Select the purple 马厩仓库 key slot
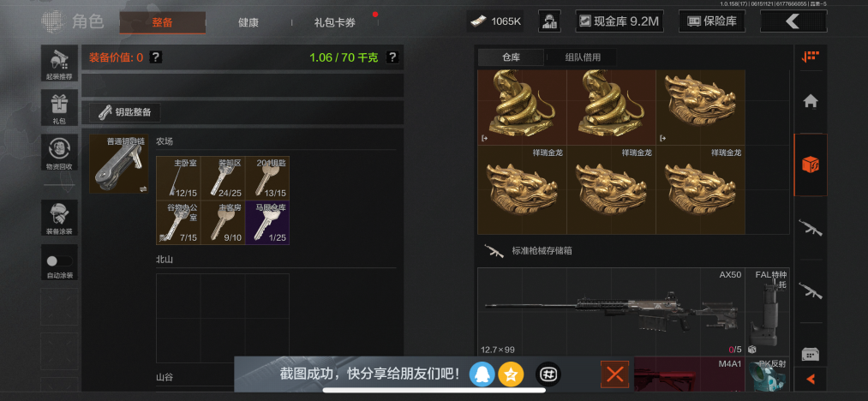The height and width of the screenshot is (401, 868). click(x=267, y=223)
